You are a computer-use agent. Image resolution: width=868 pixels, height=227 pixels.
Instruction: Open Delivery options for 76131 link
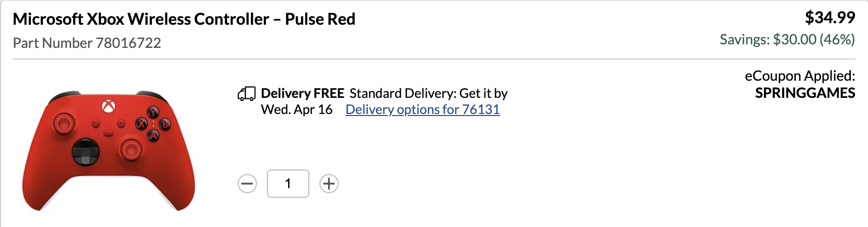tap(422, 109)
